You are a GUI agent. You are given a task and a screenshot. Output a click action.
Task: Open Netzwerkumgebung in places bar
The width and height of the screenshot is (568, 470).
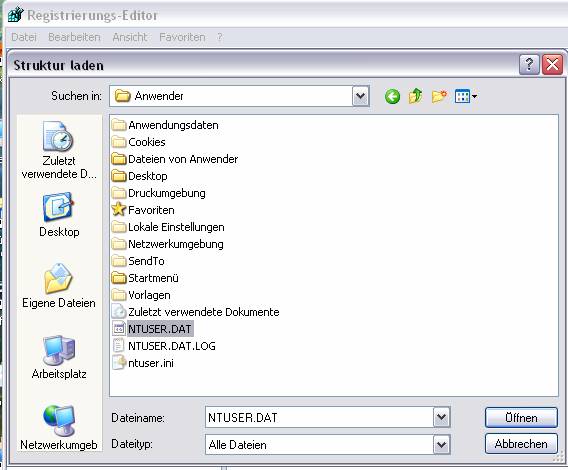coord(59,428)
